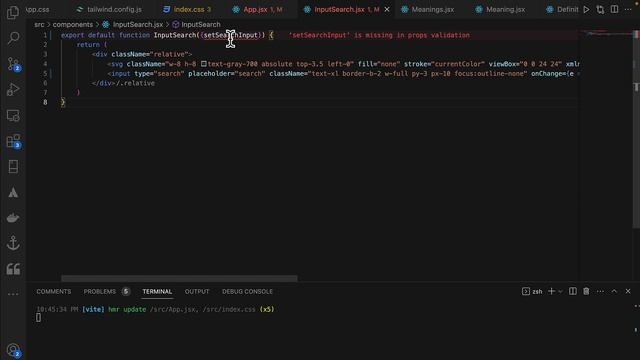Viewport: 640px width, 360px height.
Task: Kill the terminal with trash icon
Action: tap(586, 291)
